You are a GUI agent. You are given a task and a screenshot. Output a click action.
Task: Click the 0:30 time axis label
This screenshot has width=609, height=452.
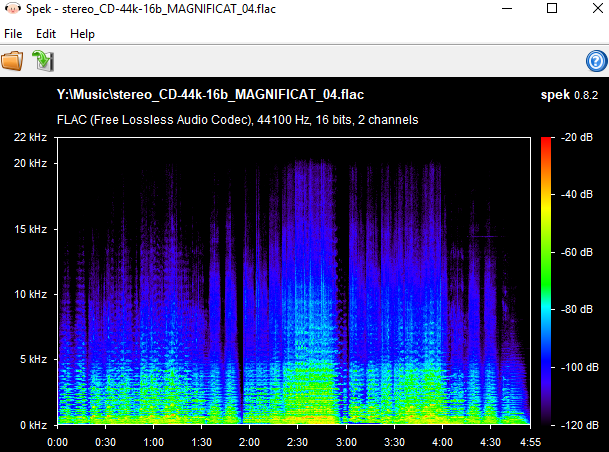click(105, 442)
